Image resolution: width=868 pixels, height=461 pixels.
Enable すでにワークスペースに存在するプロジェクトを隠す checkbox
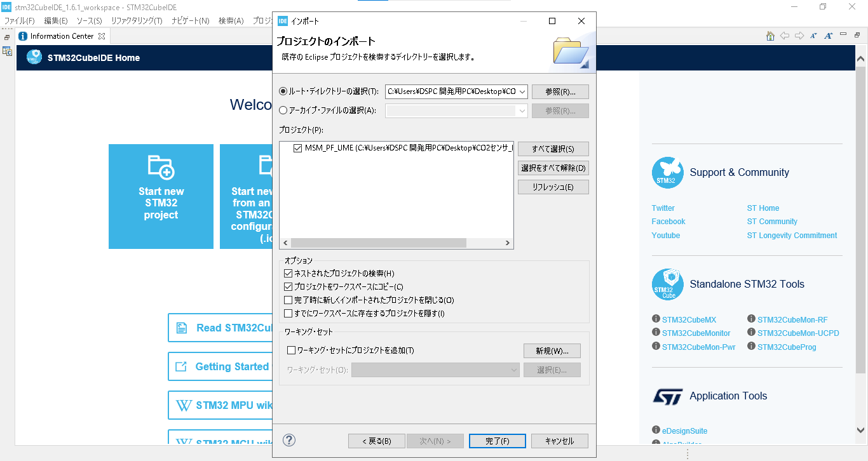coord(289,314)
